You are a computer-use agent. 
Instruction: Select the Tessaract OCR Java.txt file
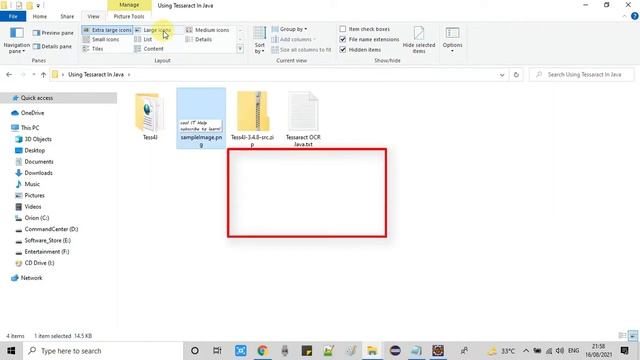[303, 119]
